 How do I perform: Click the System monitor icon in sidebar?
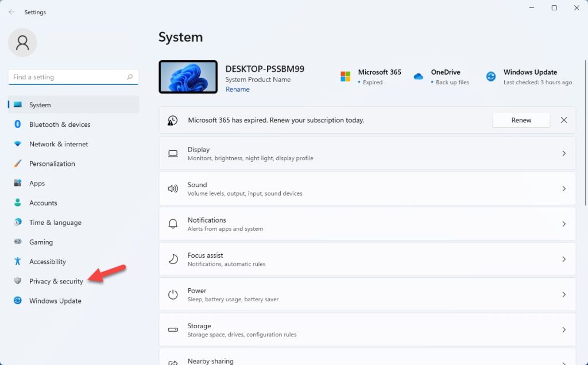pos(18,104)
